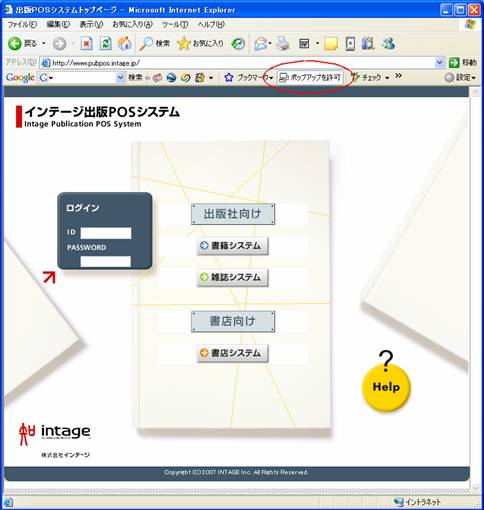Click the チェック spell check button
Screen dimensions: 484x510
[367, 78]
